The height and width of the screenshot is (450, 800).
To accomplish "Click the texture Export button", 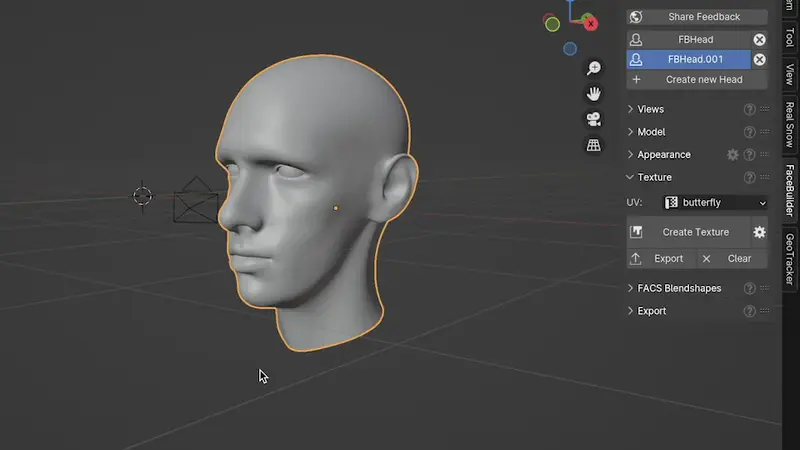I will point(661,259).
